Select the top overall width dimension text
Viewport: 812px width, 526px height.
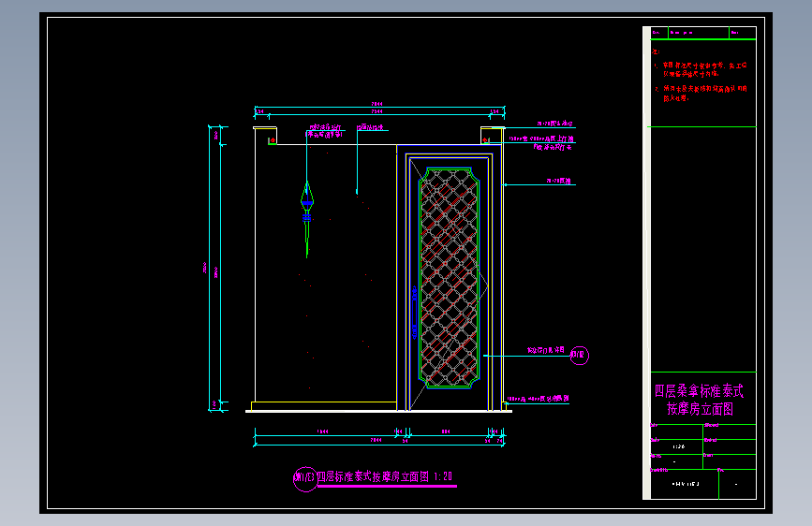[x=376, y=104]
